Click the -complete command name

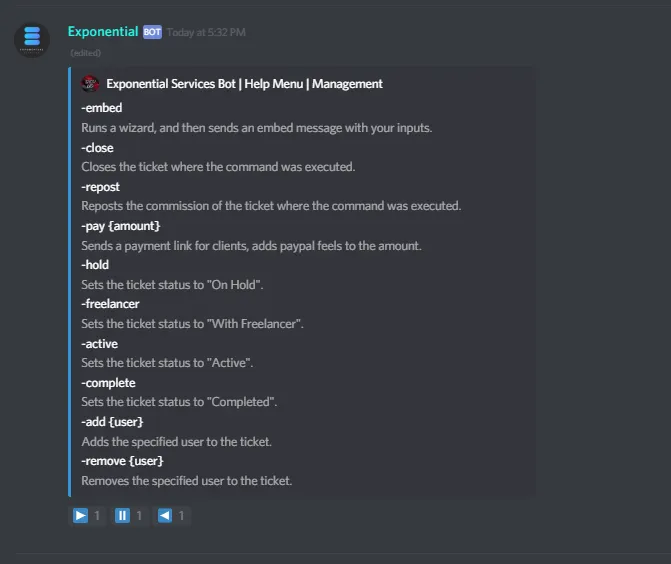(x=108, y=383)
